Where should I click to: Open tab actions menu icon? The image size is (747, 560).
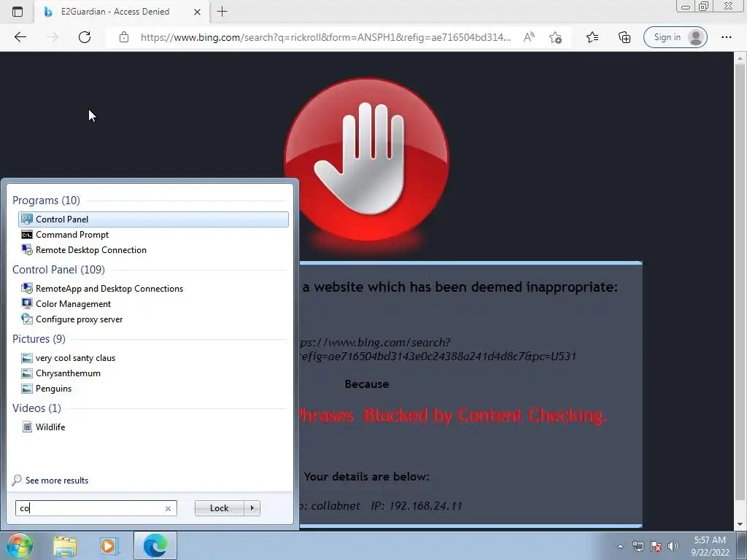18,12
